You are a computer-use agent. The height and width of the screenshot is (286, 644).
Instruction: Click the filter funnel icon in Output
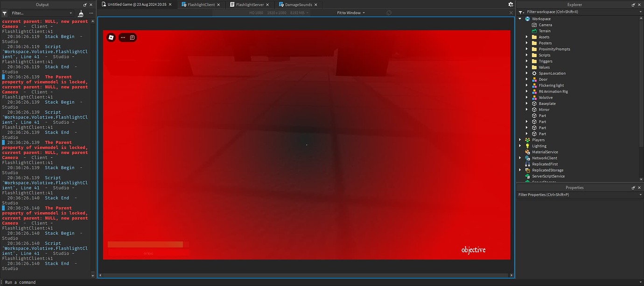point(4,13)
